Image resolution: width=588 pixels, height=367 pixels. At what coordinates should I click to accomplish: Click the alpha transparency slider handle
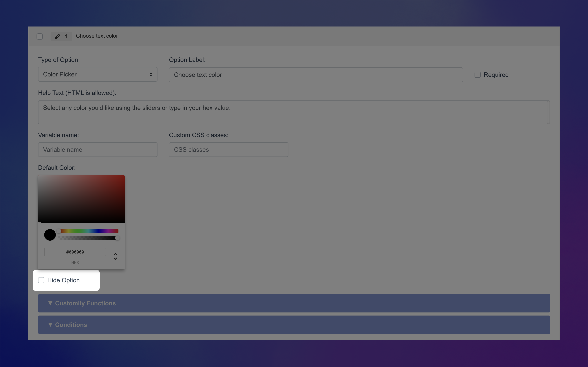tap(117, 238)
